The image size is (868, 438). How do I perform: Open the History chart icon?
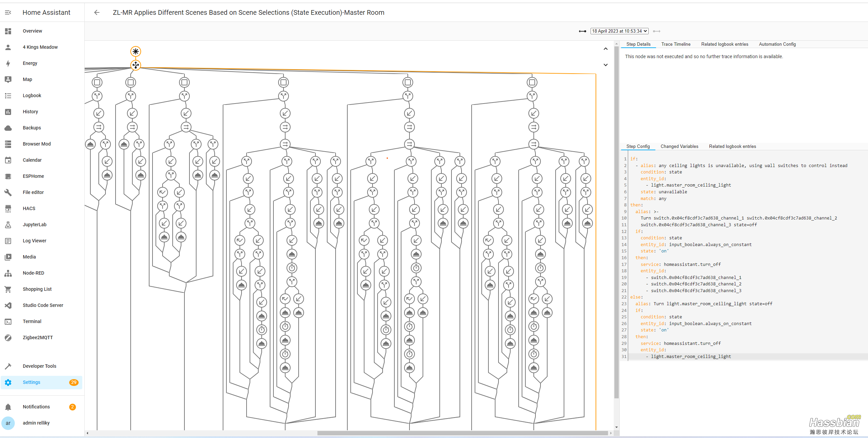point(8,112)
